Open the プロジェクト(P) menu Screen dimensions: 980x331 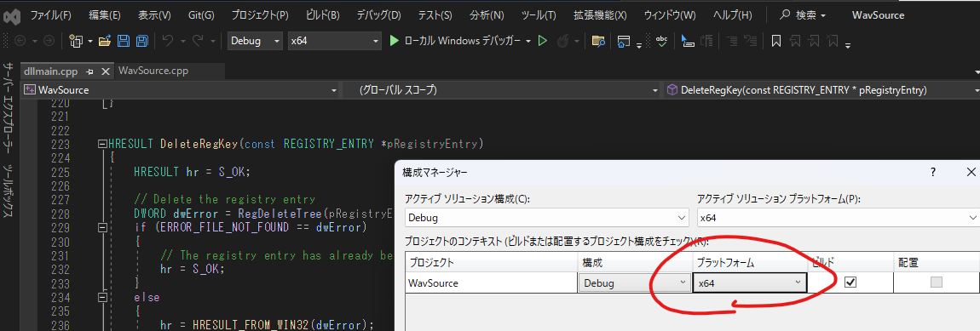pos(259,15)
